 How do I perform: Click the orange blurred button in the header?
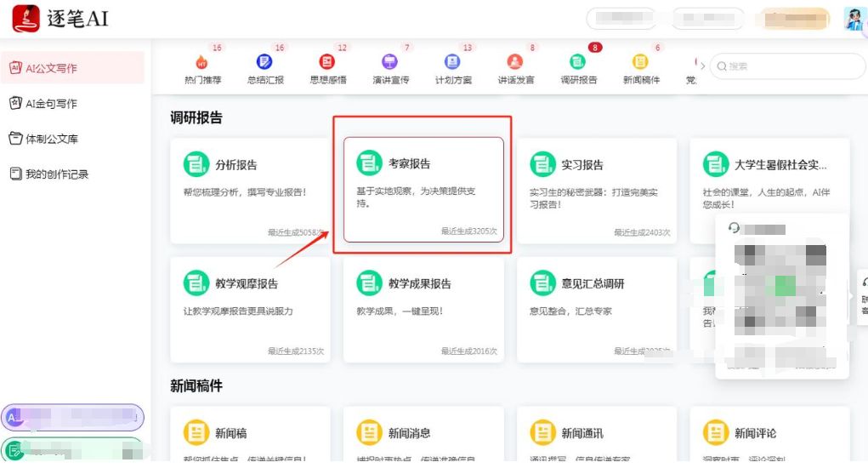pyautogui.click(x=794, y=19)
